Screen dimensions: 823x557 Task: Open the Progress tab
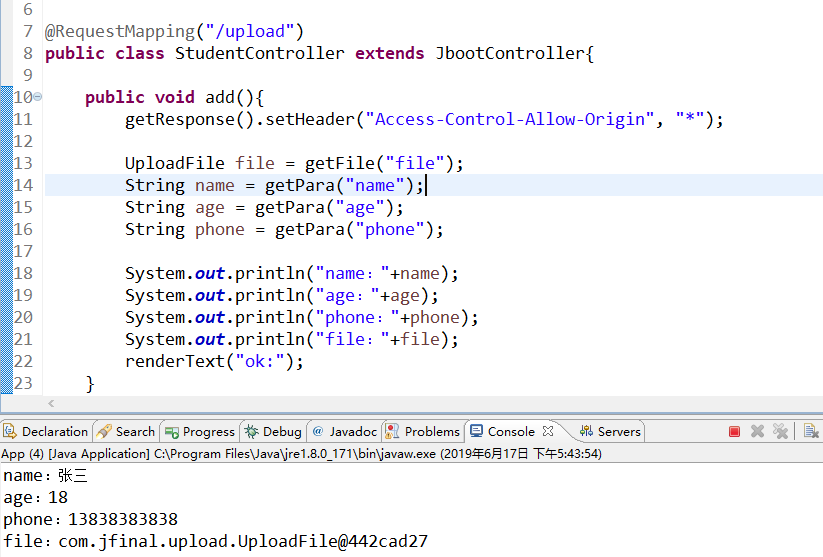tap(200, 432)
